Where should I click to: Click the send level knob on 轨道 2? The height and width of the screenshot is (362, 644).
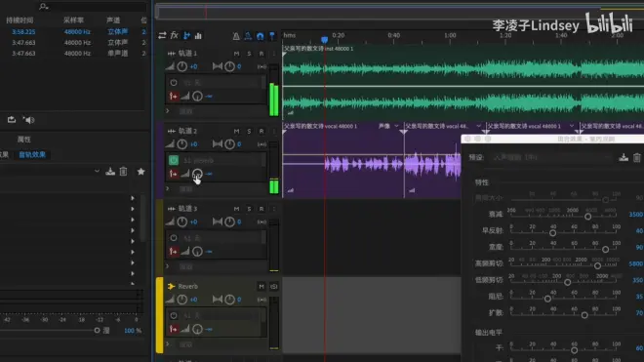click(x=197, y=174)
